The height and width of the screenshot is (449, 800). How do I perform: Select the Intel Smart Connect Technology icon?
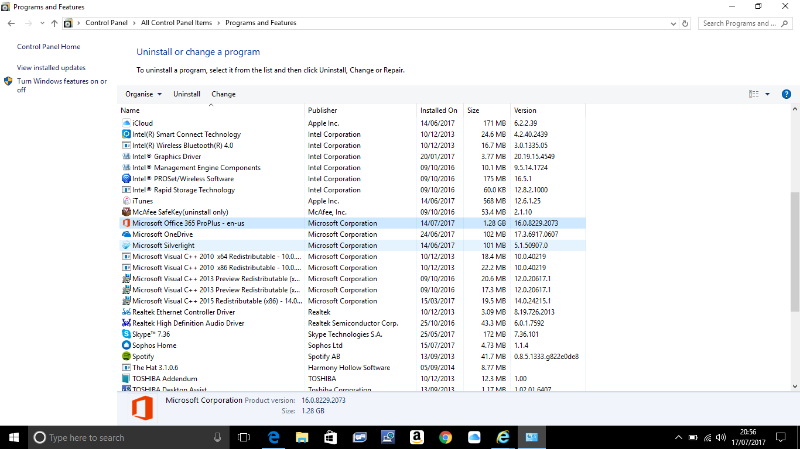(126, 134)
